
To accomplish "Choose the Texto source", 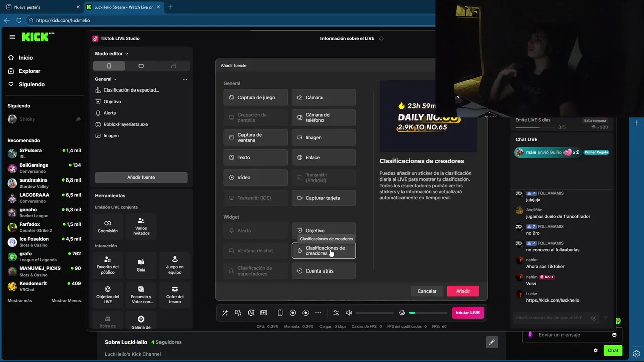I will click(x=256, y=157).
